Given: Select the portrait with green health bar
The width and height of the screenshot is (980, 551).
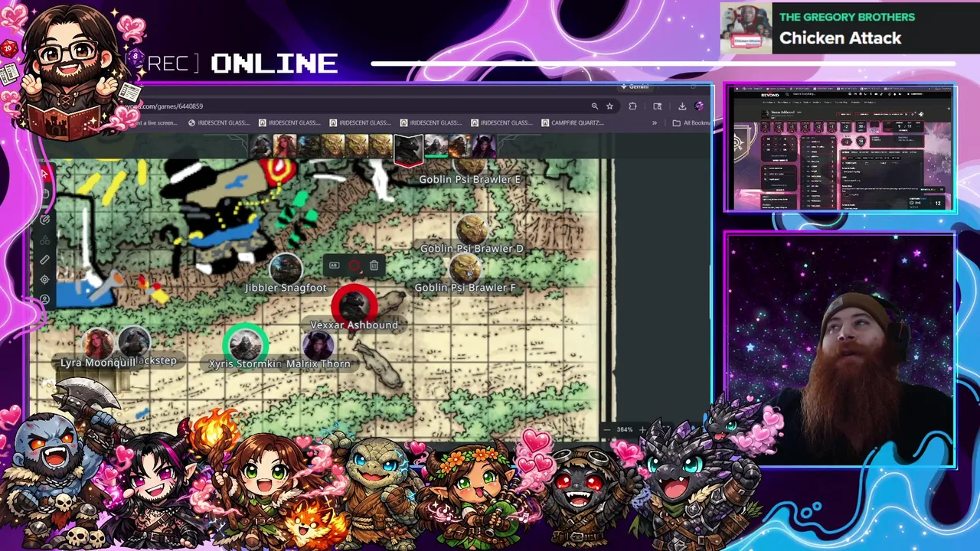Looking at the screenshot, I should pyautogui.click(x=436, y=145).
